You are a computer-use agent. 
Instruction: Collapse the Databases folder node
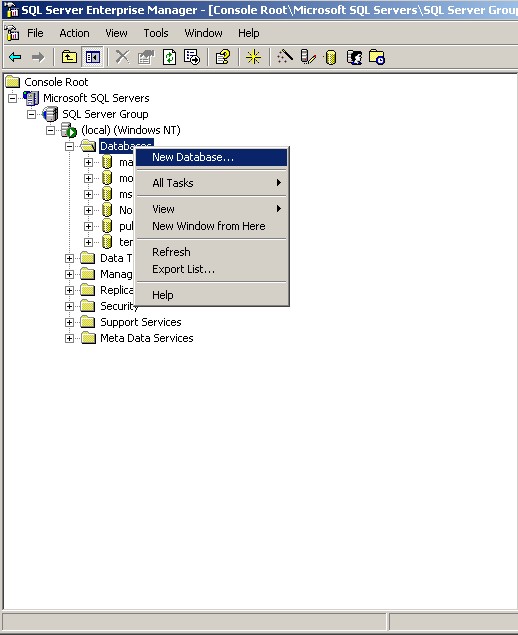click(x=70, y=146)
